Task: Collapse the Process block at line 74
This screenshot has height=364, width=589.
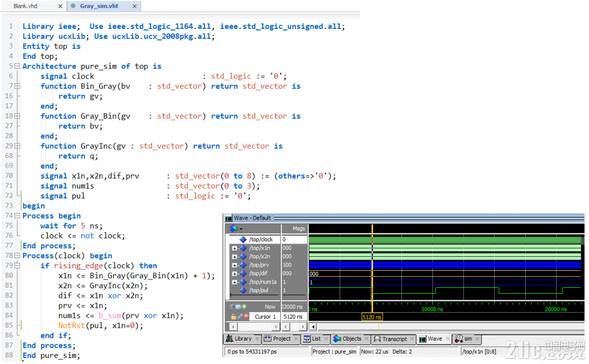Action: (x=17, y=216)
